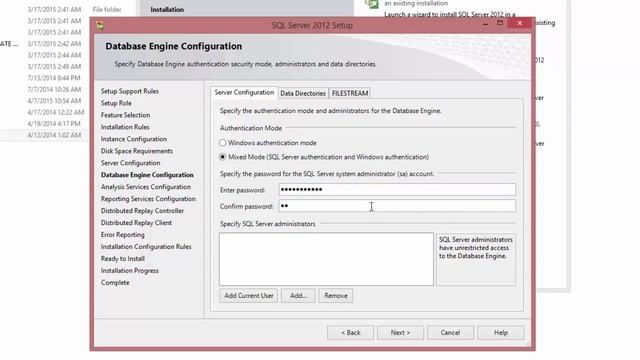Switch to the Server Configuration tab
The image size is (640, 360).
coord(244,93)
